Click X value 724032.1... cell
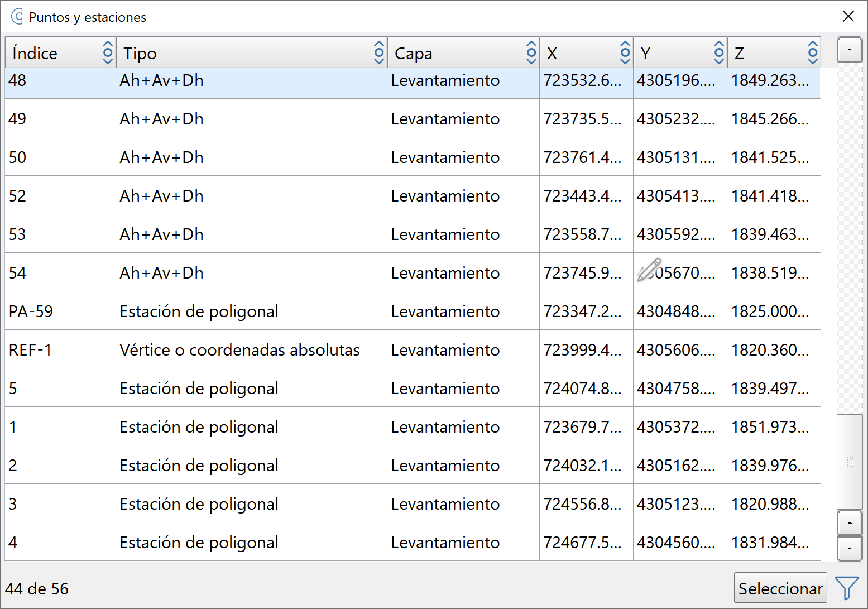The width and height of the screenshot is (868, 609). point(586,465)
